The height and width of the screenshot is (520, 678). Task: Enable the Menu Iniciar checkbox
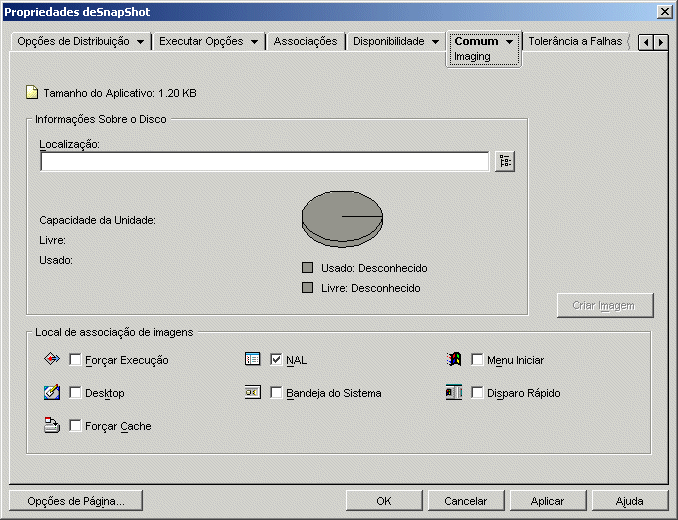point(477,360)
